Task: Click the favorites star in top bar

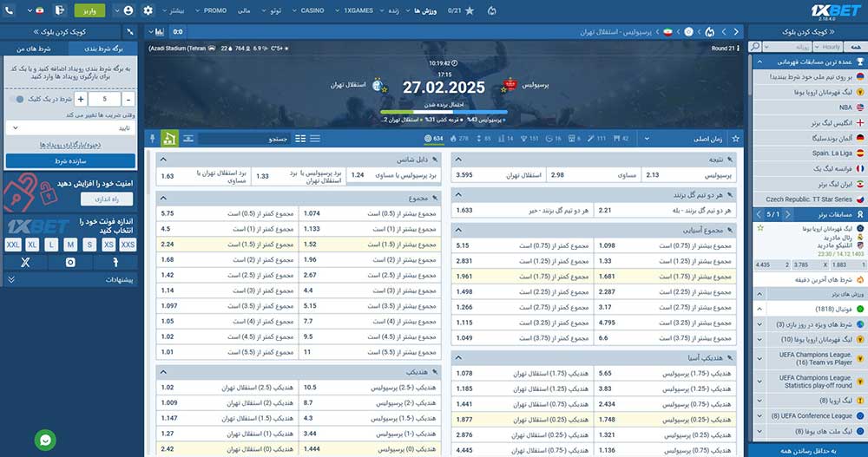Action: tap(470, 10)
